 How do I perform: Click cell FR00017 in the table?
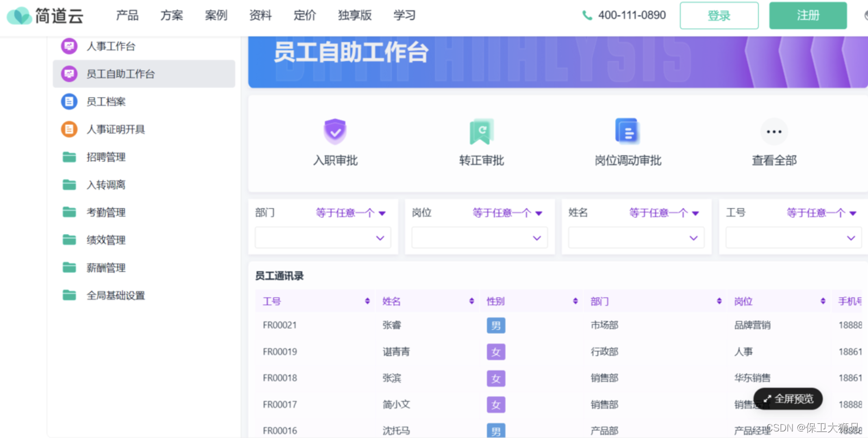[280, 404]
